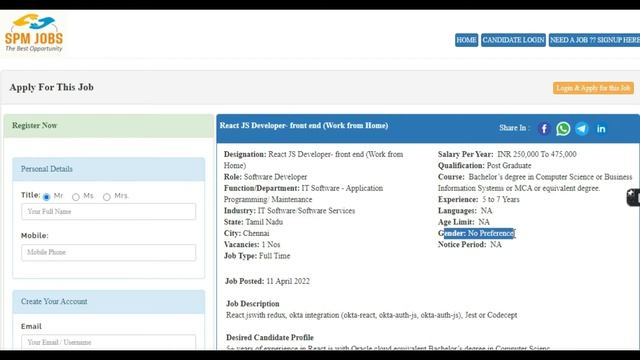The image size is (640, 360).
Task: Click Job Posted: 11 April 2022 text
Action: [267, 281]
